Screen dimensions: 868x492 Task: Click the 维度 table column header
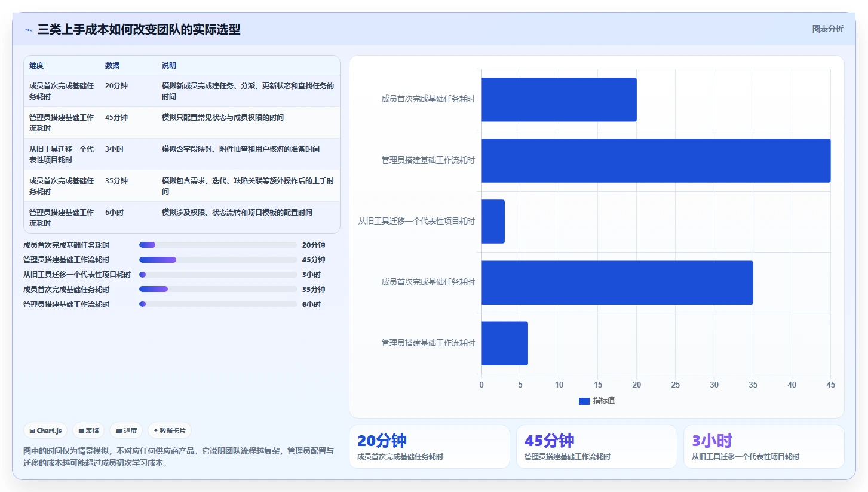[x=36, y=66]
